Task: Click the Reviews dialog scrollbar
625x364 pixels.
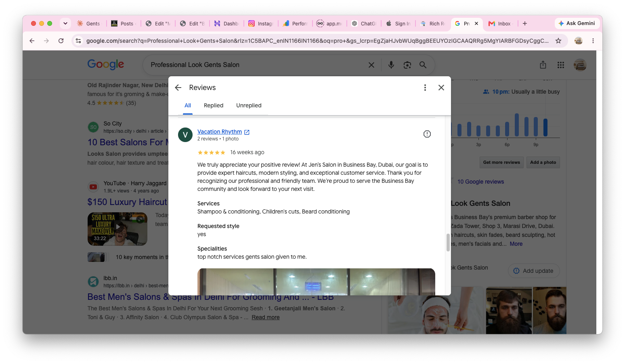Action: pos(448,243)
